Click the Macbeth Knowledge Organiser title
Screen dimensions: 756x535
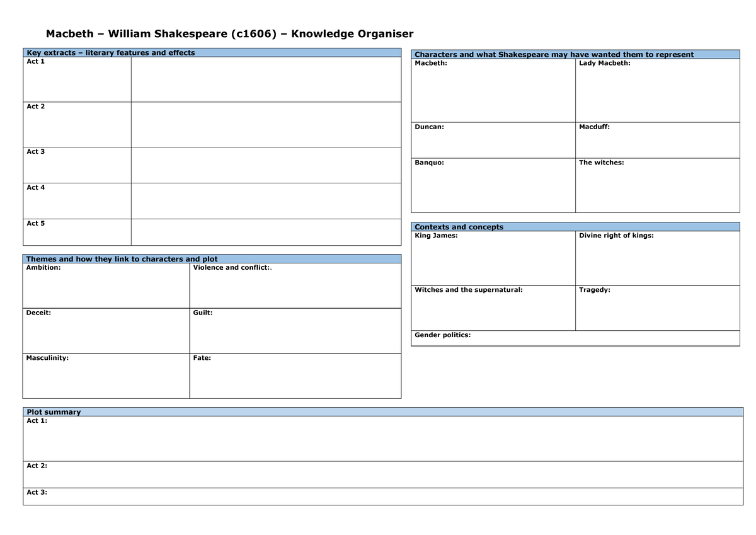(x=229, y=33)
